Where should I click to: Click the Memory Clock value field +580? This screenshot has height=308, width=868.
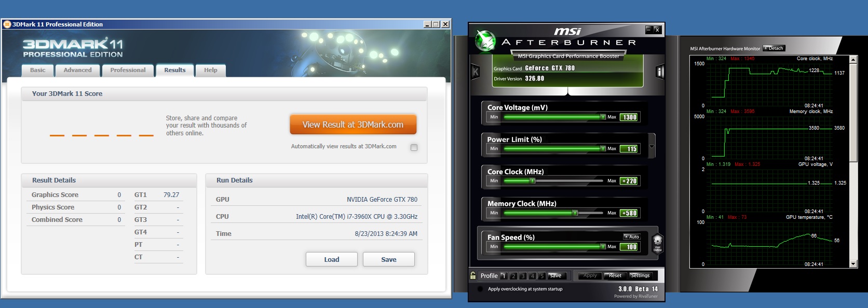[630, 213]
